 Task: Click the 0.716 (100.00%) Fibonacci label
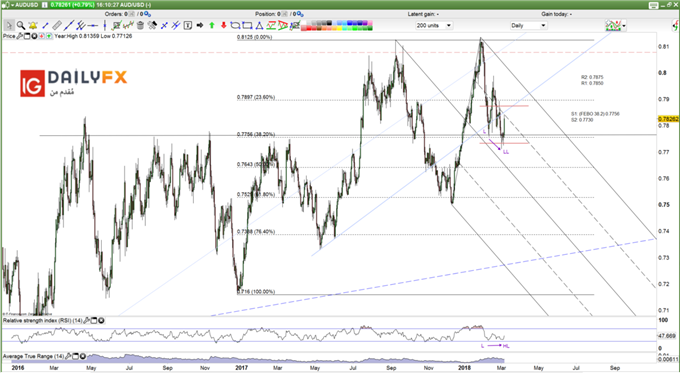click(256, 291)
